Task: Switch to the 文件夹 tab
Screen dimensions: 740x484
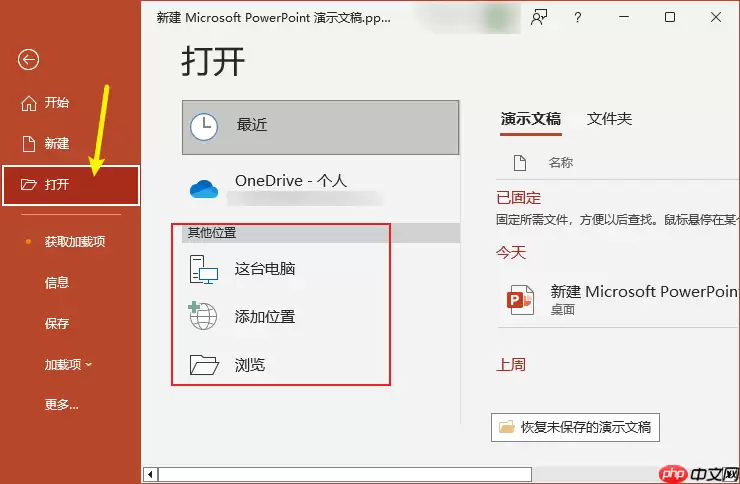Action: [x=609, y=119]
